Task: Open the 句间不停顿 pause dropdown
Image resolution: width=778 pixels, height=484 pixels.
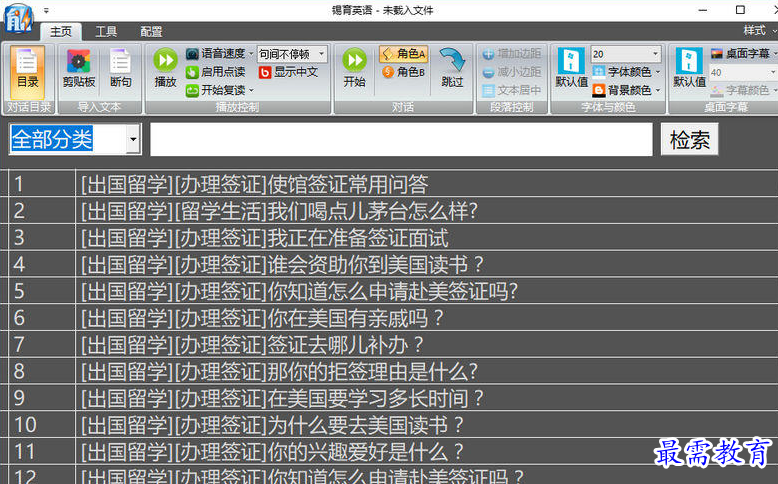Action: coord(322,54)
